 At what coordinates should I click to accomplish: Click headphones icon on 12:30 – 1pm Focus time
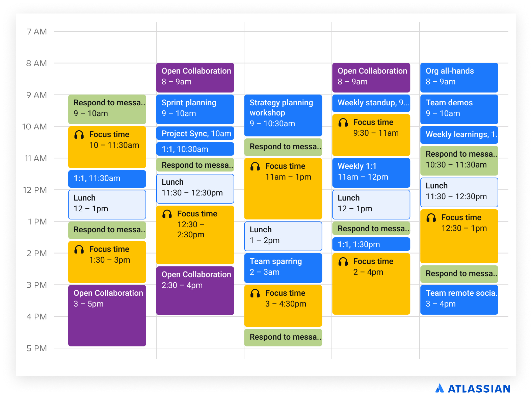(431, 218)
